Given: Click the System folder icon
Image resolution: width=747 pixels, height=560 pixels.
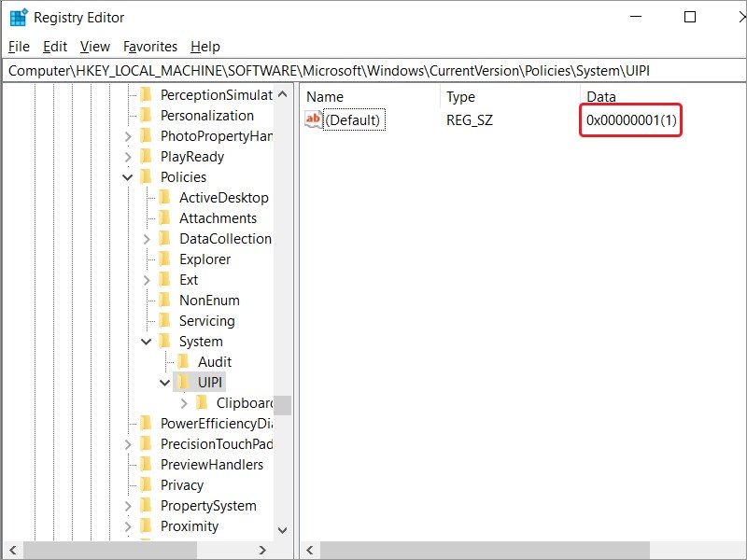Looking at the screenshot, I should (165, 341).
